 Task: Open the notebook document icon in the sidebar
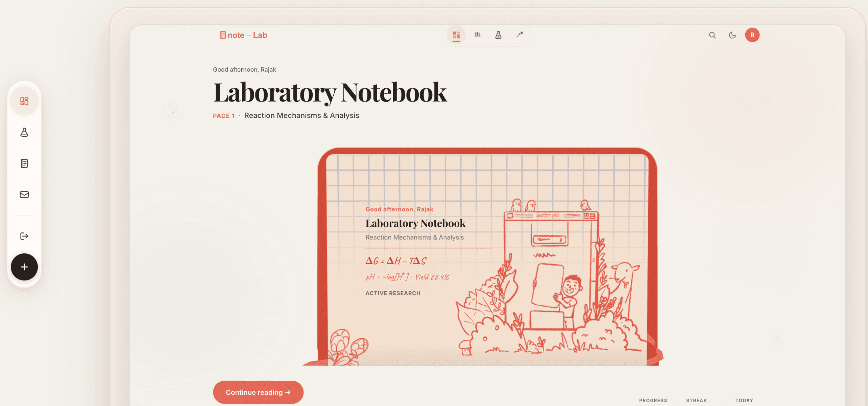(x=24, y=163)
